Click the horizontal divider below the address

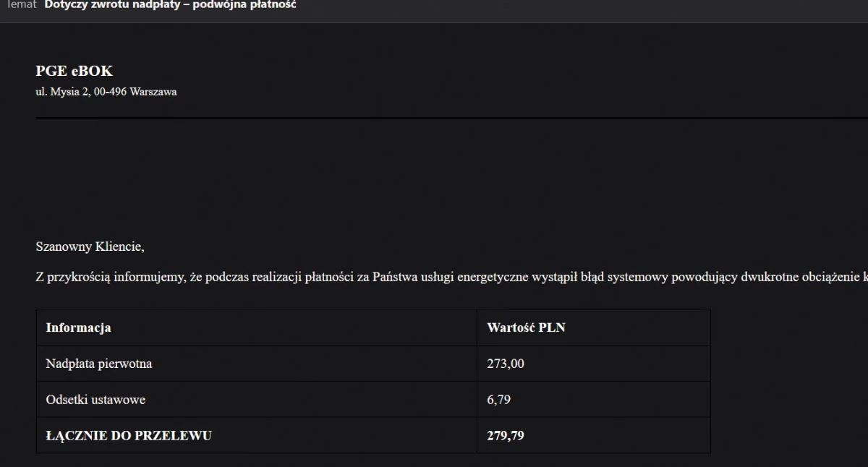[452, 117]
